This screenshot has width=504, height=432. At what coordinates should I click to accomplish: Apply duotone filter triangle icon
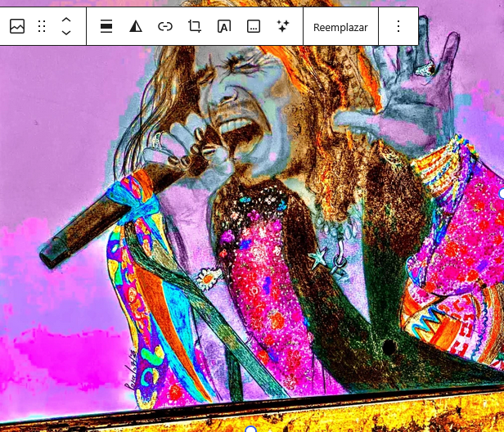point(136,26)
